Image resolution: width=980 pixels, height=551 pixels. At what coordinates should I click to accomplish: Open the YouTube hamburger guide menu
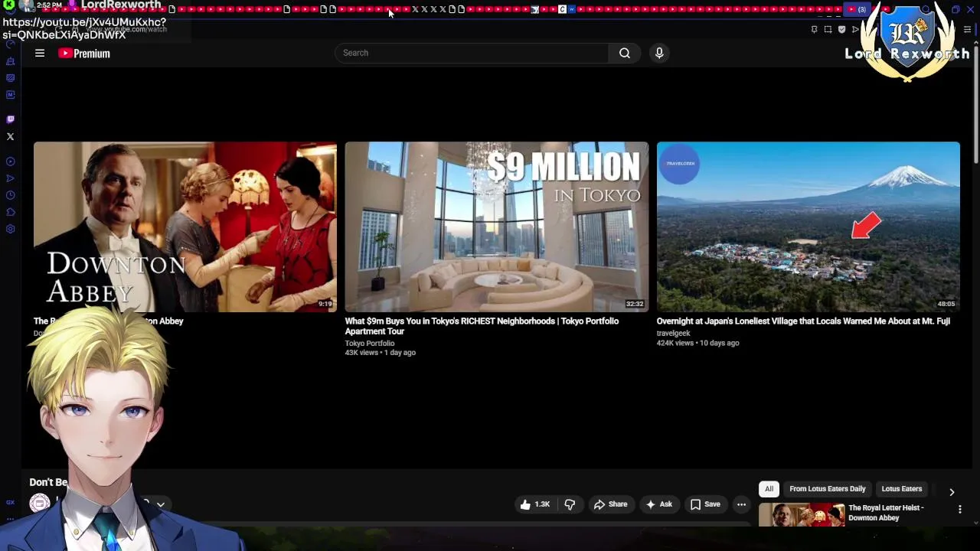40,53
